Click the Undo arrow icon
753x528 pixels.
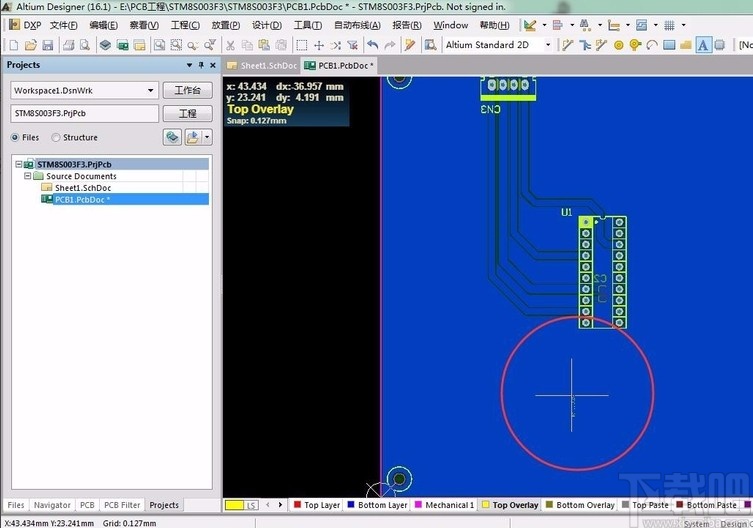coord(373,45)
